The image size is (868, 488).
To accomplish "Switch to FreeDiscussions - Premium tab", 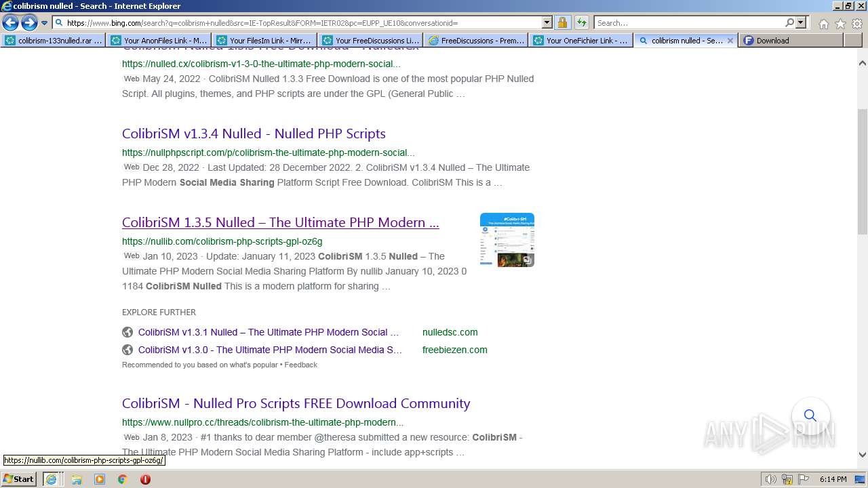I will [x=477, y=41].
